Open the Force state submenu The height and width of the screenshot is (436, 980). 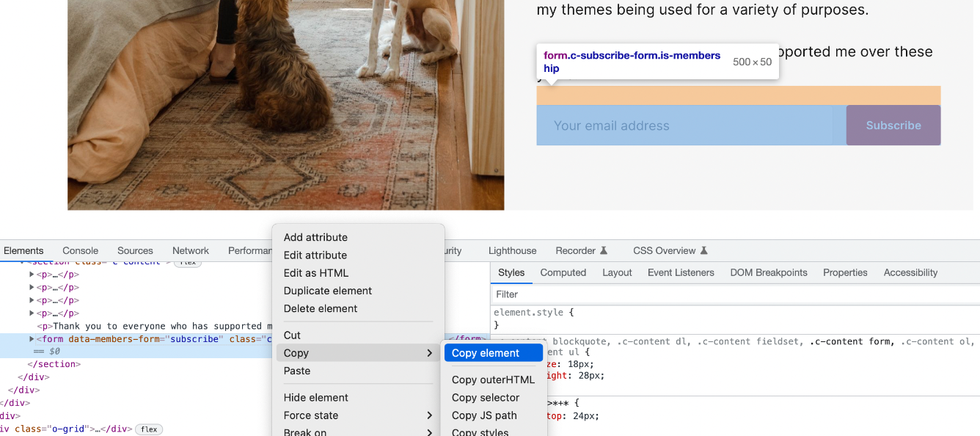pyautogui.click(x=358, y=415)
